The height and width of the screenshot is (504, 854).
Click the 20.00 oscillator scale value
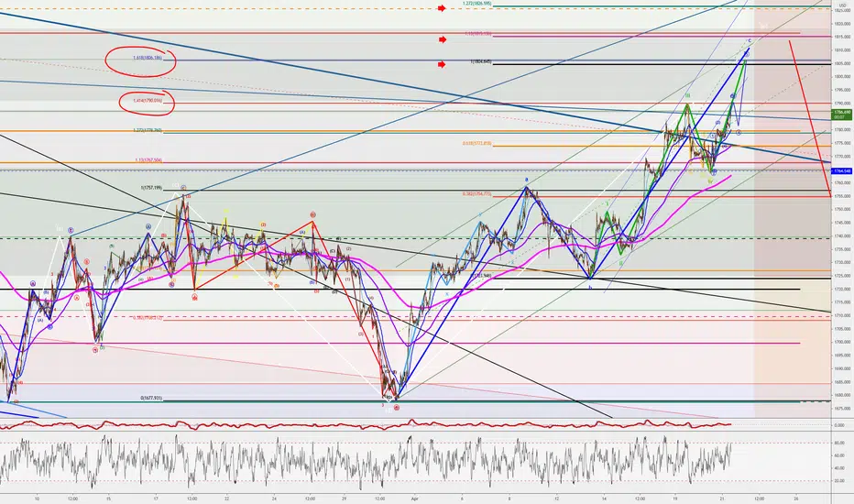(840, 481)
